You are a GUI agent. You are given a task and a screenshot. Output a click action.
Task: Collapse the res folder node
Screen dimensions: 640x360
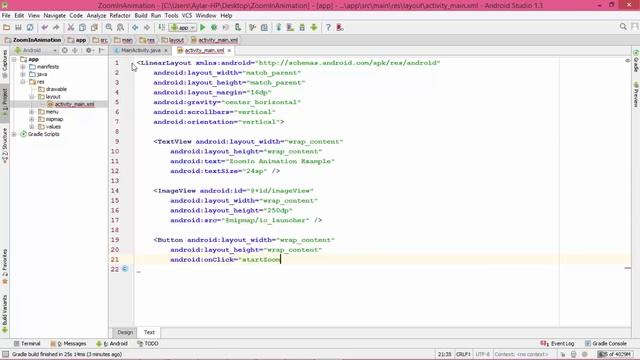[23, 82]
